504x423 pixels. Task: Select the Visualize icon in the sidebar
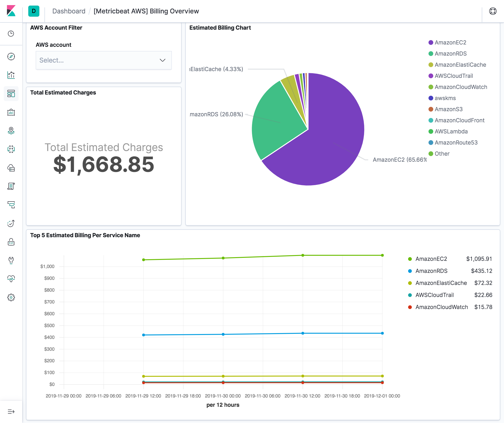click(11, 75)
